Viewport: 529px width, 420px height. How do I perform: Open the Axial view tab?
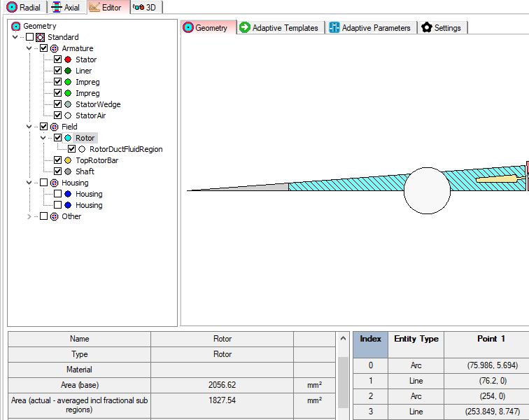66,7
